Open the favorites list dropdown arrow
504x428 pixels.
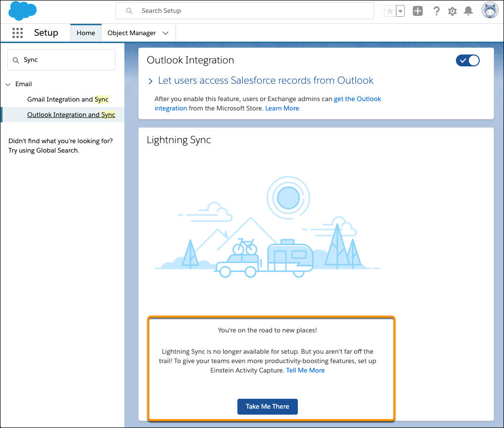pyautogui.click(x=400, y=11)
